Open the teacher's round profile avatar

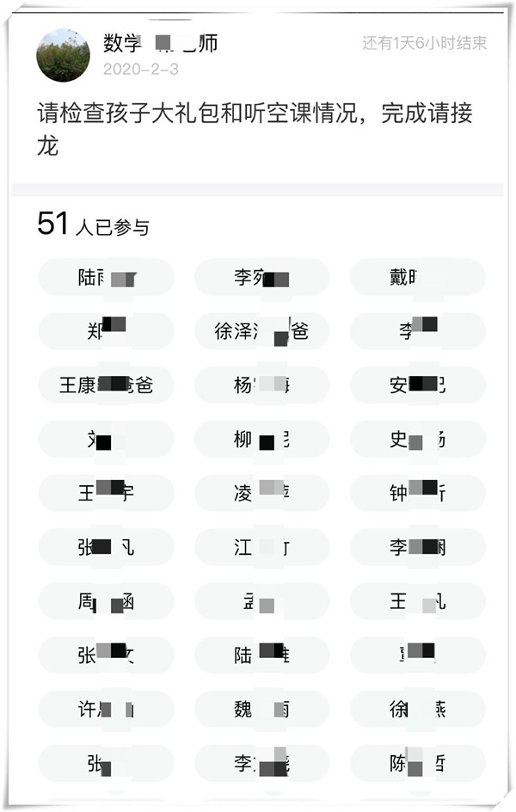point(63,55)
